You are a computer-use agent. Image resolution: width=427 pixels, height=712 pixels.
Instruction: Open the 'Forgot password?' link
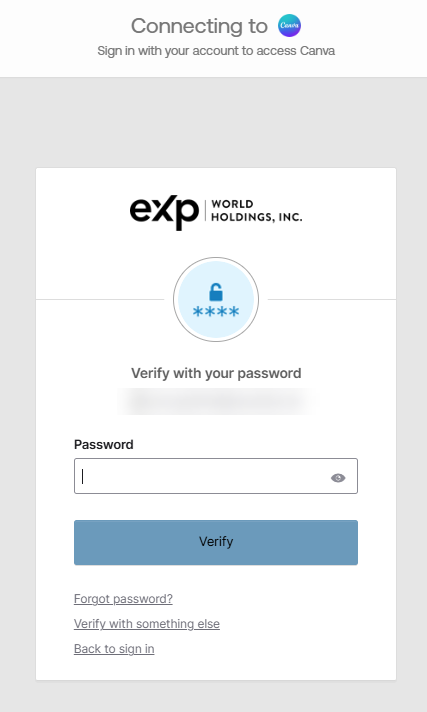coord(123,599)
